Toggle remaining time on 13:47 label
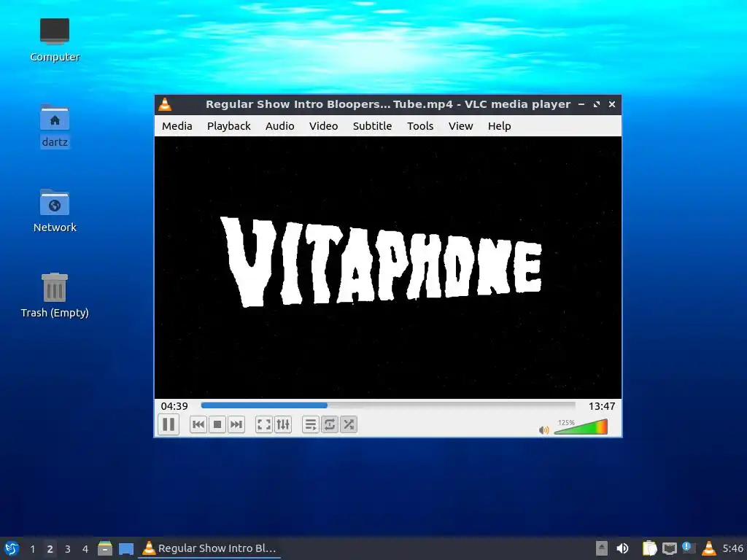The height and width of the screenshot is (560, 747). pos(602,406)
